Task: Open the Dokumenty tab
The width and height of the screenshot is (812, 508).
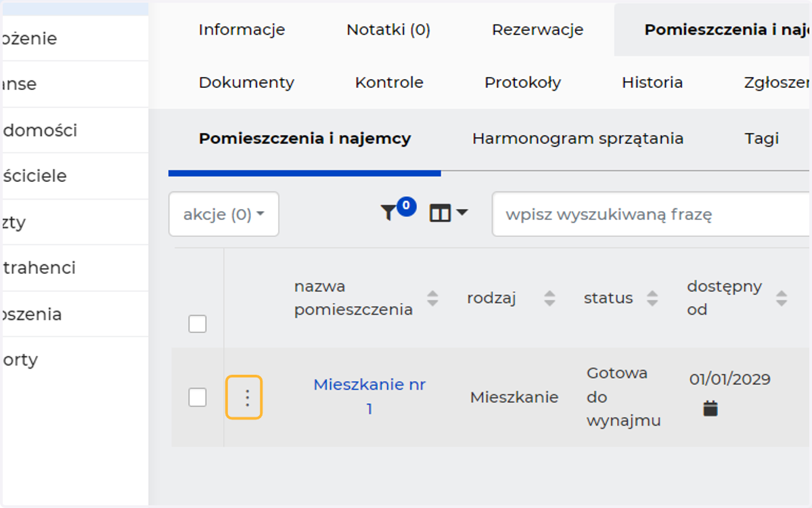Action: point(246,83)
